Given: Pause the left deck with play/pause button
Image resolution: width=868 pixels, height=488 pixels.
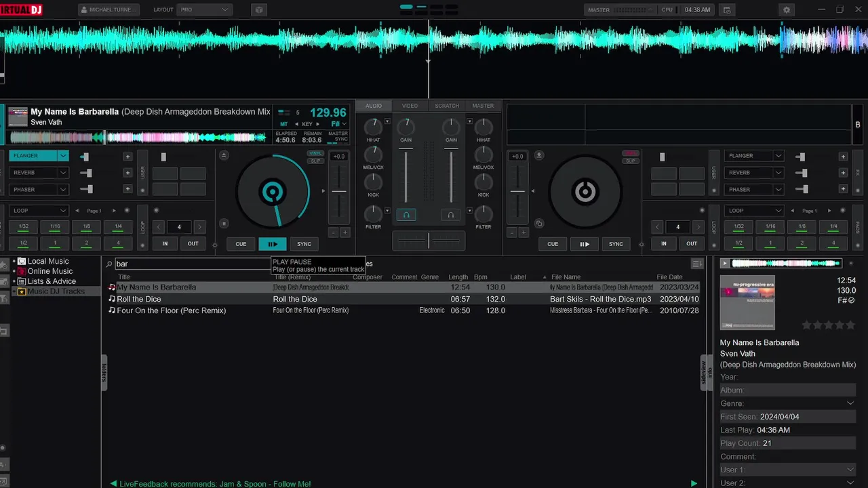Looking at the screenshot, I should click(x=273, y=244).
